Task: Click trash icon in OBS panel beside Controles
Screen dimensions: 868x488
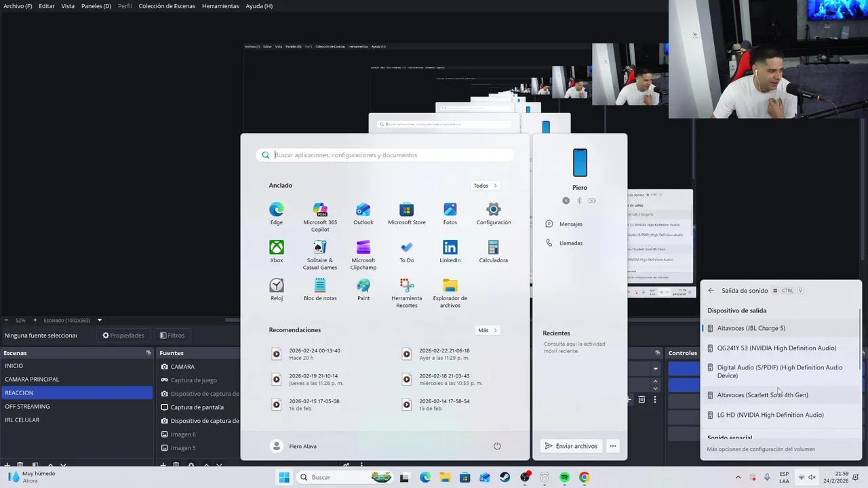Action: [x=642, y=400]
